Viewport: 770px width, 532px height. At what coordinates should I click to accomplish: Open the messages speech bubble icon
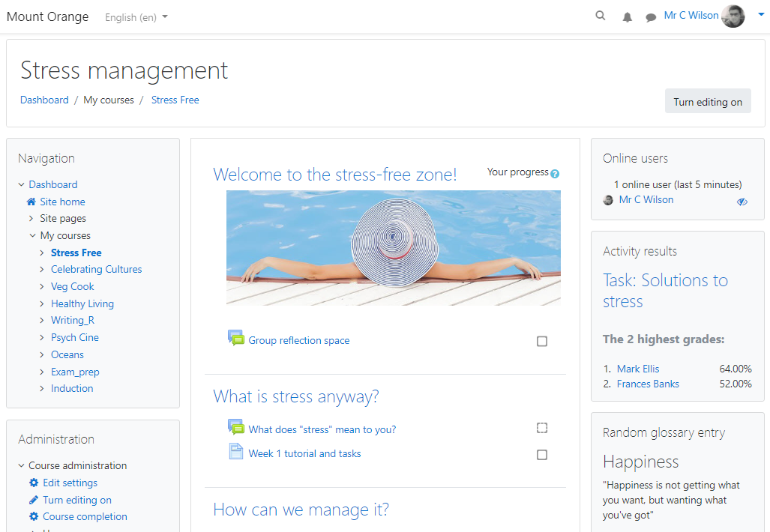tap(651, 18)
